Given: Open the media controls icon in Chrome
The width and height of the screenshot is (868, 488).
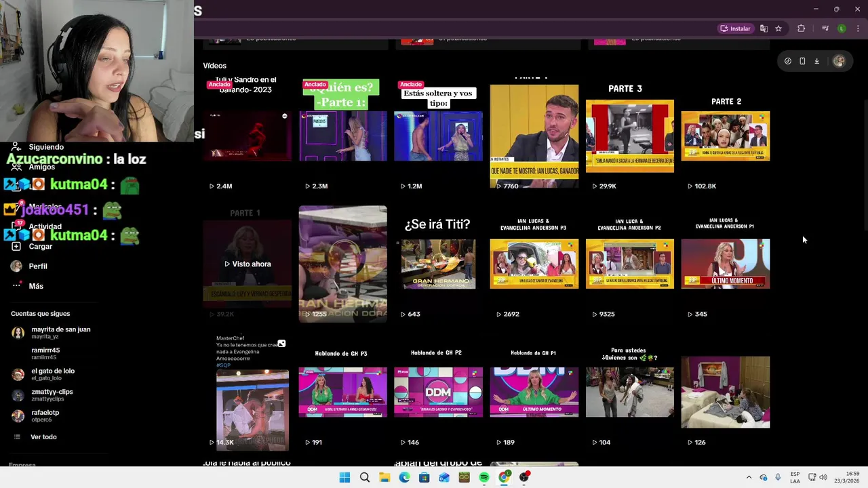Looking at the screenshot, I should pos(825,28).
